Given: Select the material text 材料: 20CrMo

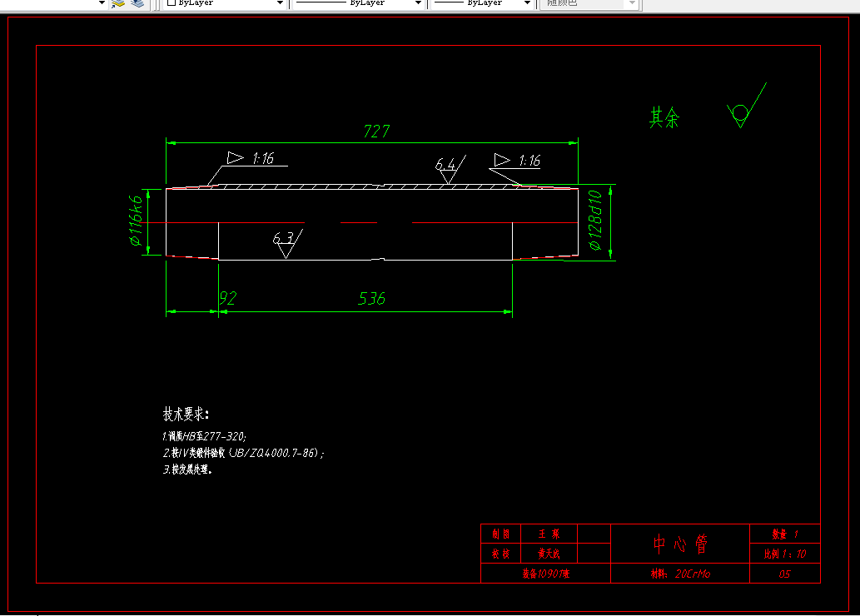Looking at the screenshot, I should point(680,574).
